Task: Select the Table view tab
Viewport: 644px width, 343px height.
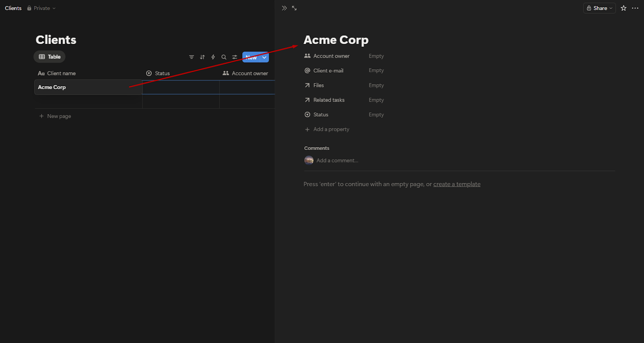Action: (x=50, y=57)
